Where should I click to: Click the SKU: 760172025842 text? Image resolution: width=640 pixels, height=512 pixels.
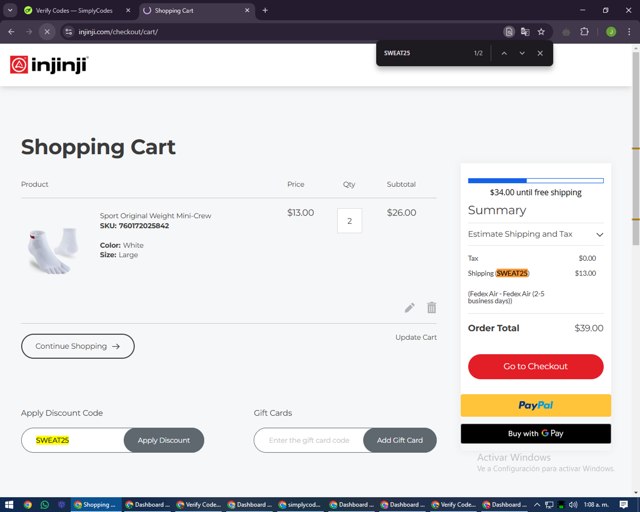[x=134, y=226]
